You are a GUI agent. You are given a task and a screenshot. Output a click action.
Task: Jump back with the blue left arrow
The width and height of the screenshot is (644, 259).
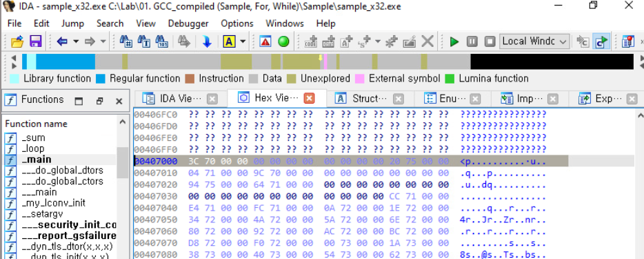click(63, 41)
